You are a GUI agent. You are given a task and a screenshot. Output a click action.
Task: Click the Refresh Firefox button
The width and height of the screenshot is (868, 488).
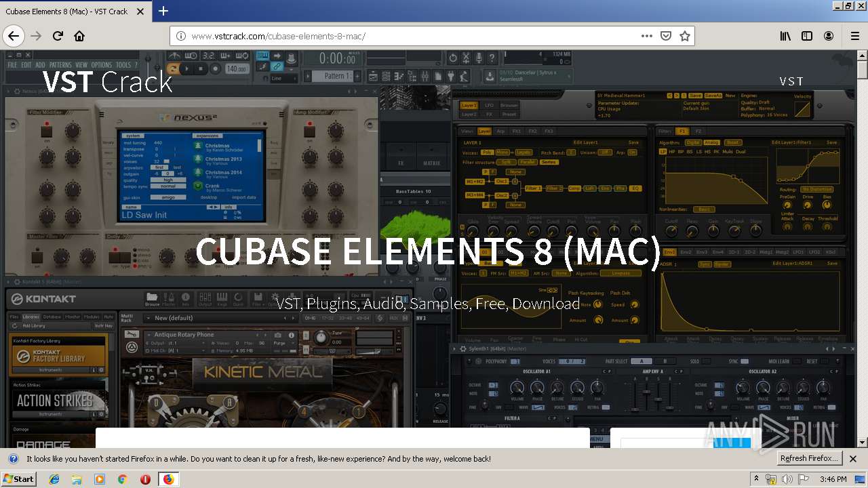[810, 458]
